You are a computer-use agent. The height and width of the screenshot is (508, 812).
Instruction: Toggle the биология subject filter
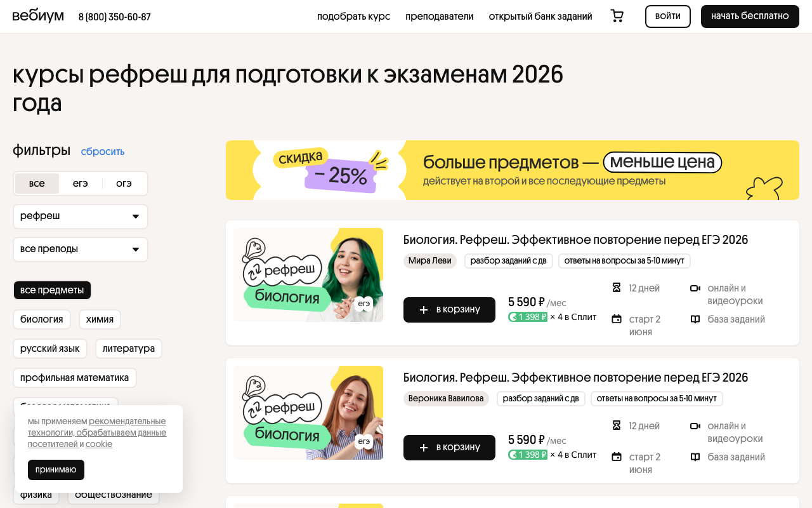tap(42, 319)
